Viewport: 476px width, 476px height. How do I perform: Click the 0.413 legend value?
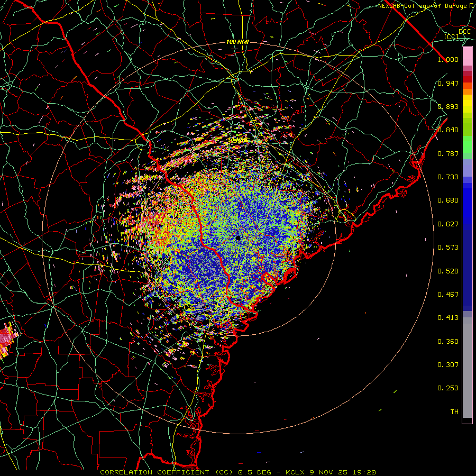[x=448, y=318]
